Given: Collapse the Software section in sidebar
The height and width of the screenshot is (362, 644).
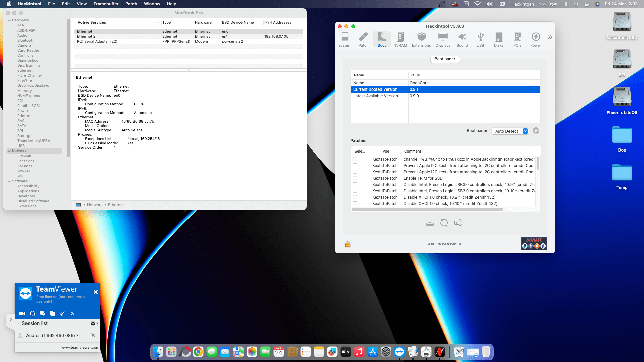Looking at the screenshot, I should (x=9, y=181).
